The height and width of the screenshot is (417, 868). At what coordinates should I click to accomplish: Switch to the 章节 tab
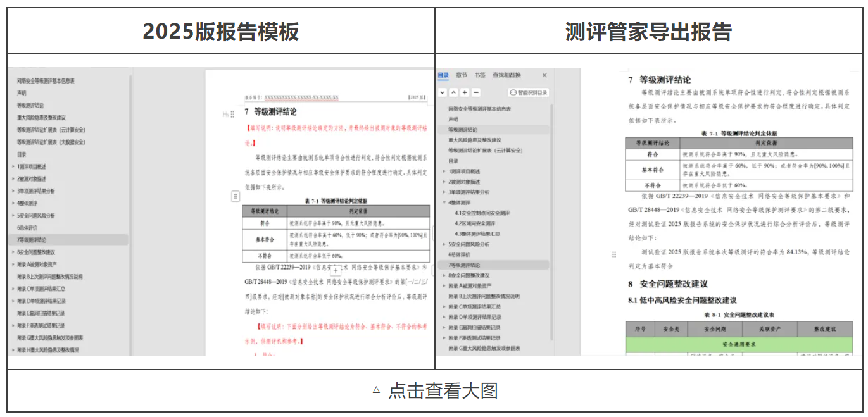tap(461, 75)
